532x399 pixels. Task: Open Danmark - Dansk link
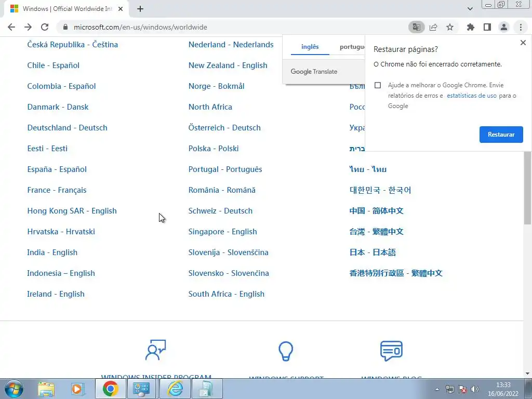click(58, 107)
